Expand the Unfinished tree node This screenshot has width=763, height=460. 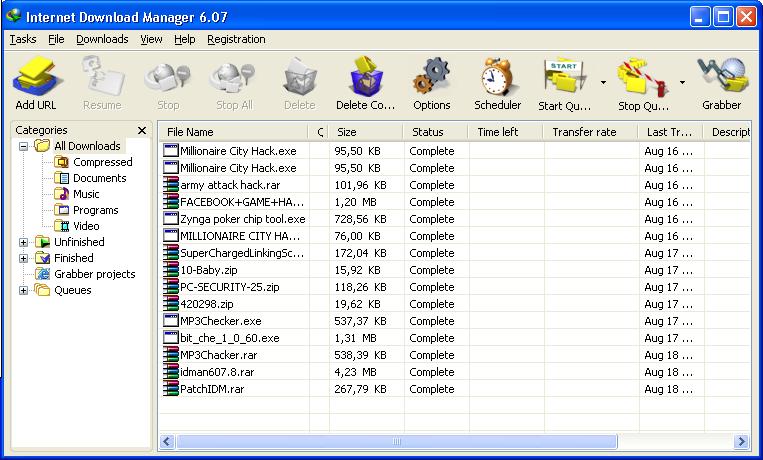click(x=23, y=242)
